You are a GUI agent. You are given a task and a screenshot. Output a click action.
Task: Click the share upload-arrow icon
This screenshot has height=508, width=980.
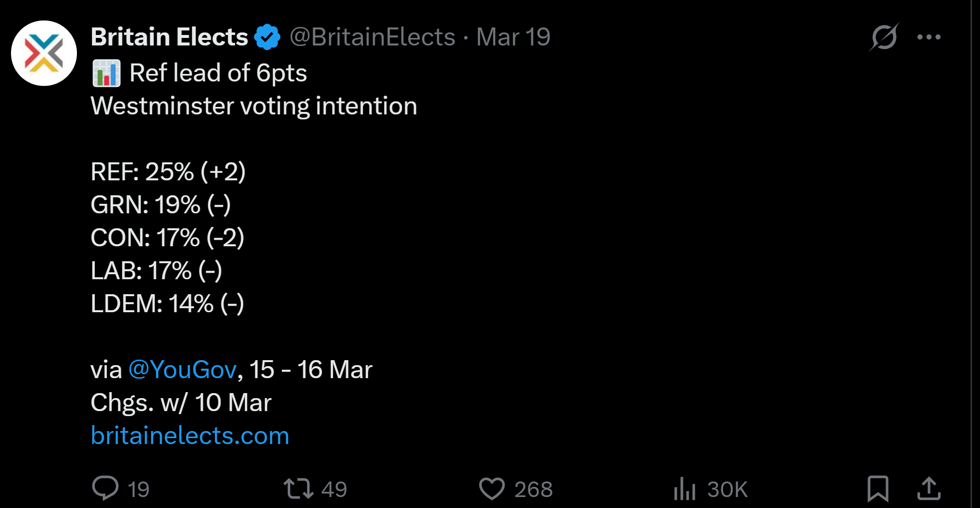tap(929, 488)
